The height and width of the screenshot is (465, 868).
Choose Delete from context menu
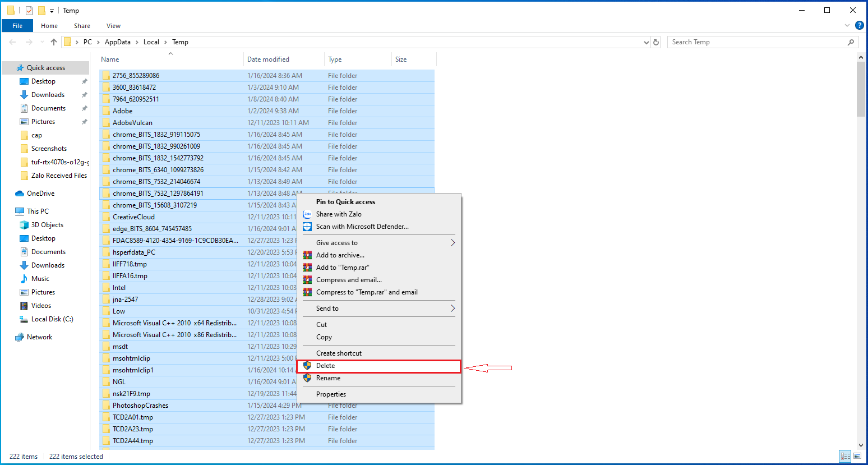click(x=378, y=366)
